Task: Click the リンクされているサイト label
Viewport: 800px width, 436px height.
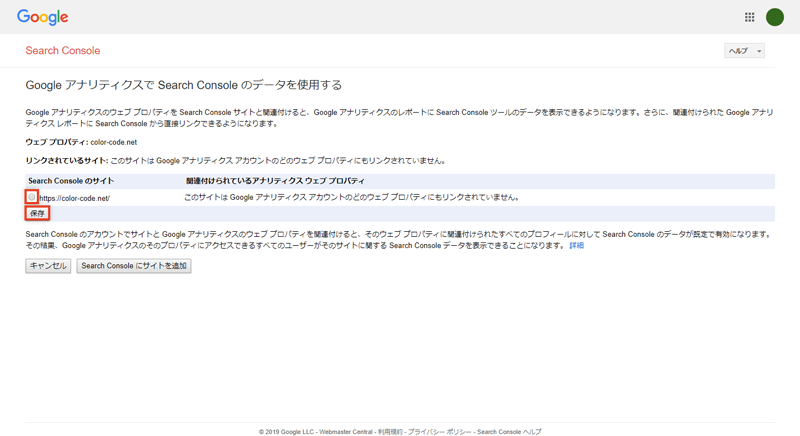Action: click(x=67, y=161)
